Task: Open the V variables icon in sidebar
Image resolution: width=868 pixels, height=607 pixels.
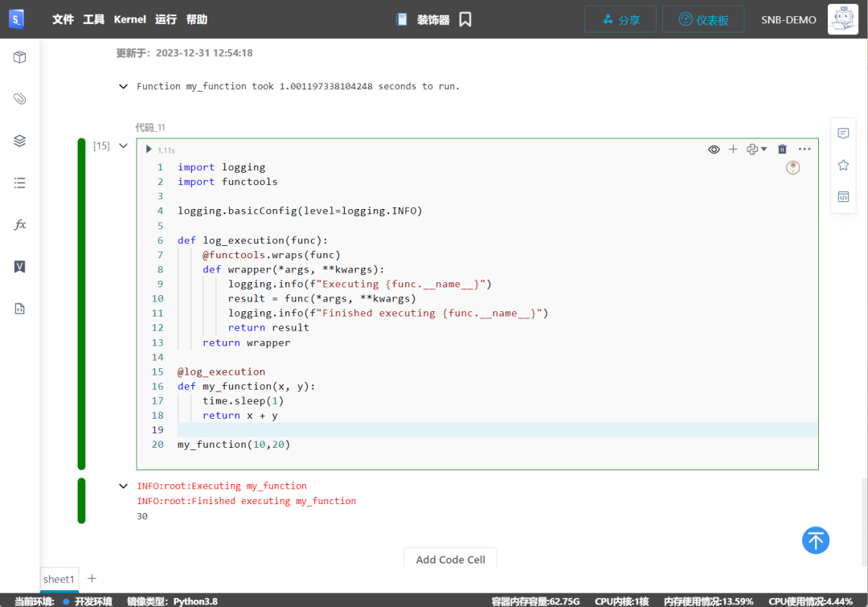Action: click(19, 266)
